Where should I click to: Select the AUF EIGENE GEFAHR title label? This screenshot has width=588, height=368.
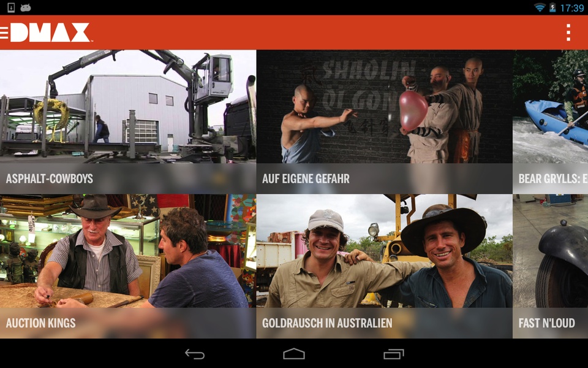click(x=306, y=178)
